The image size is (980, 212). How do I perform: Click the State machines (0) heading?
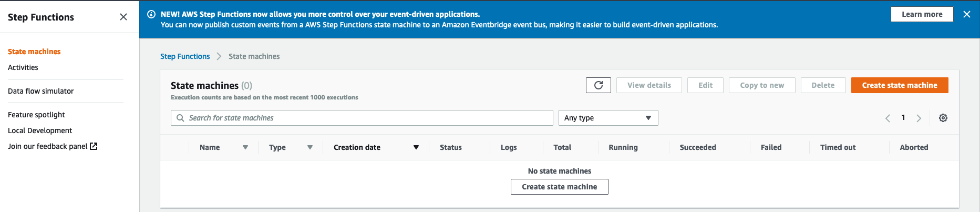tap(211, 85)
